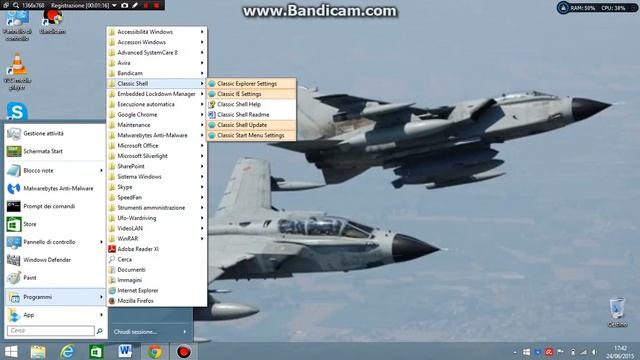This screenshot has height=360, width=640.
Task: Select Bandicam desktop shortcut
Action: 53,22
